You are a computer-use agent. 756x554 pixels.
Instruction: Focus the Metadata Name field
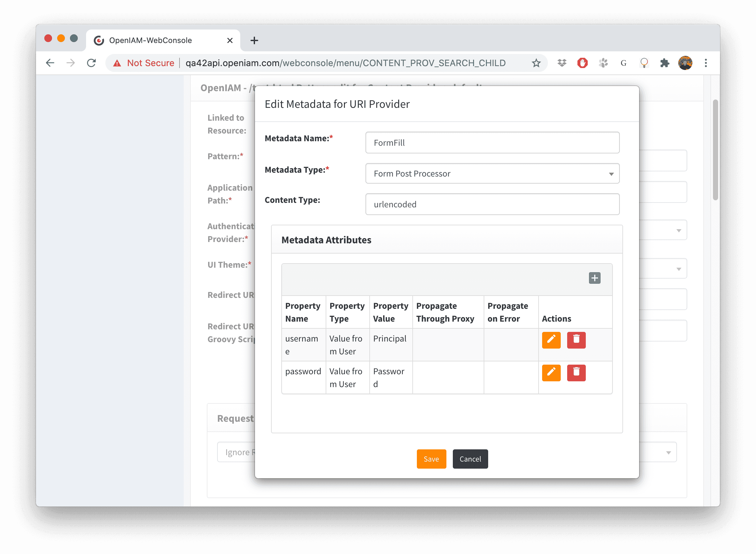pyautogui.click(x=492, y=143)
